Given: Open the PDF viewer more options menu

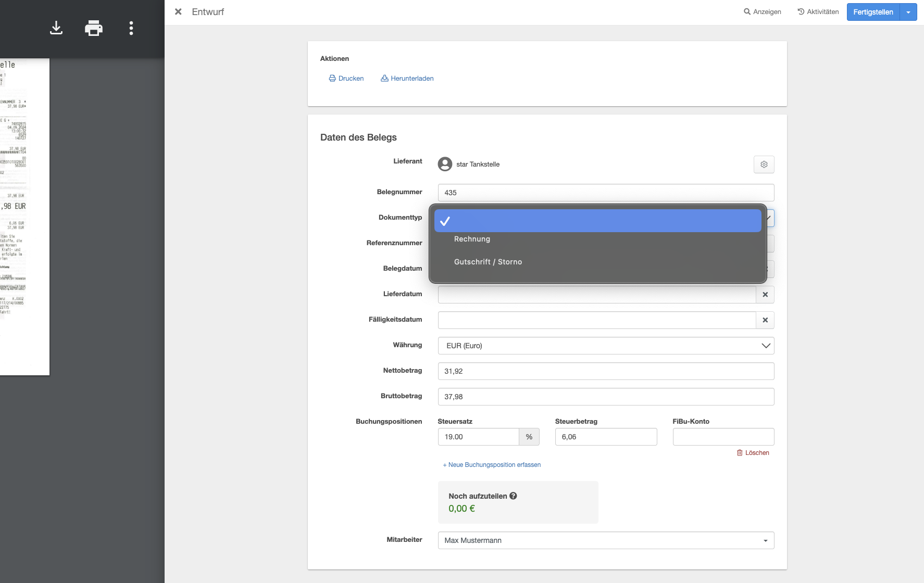Looking at the screenshot, I should point(131,28).
